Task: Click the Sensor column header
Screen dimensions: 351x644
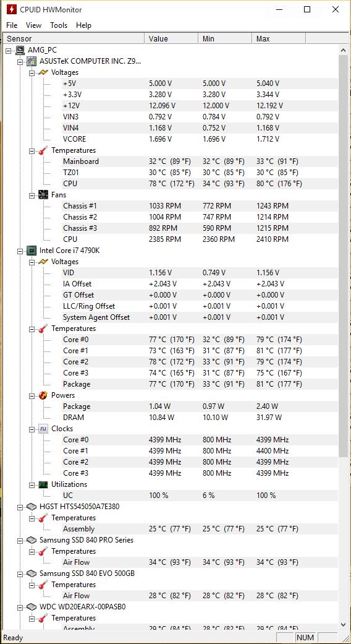Action: [74, 38]
